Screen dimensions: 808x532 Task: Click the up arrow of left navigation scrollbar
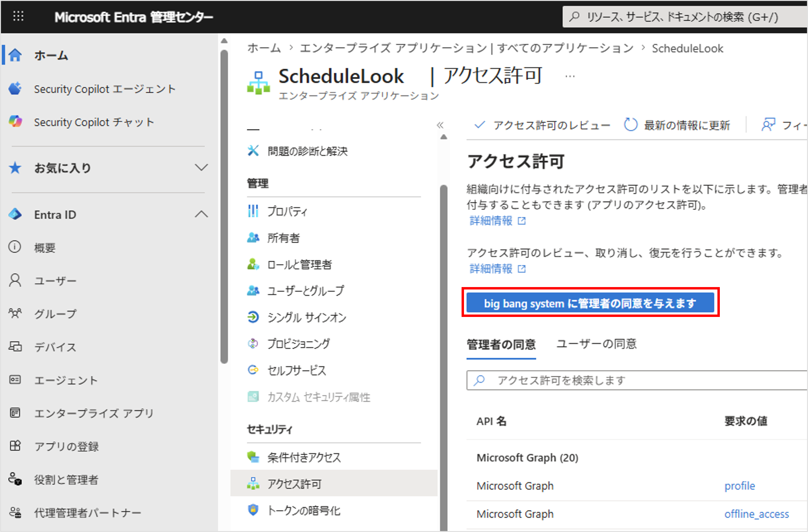coord(224,41)
